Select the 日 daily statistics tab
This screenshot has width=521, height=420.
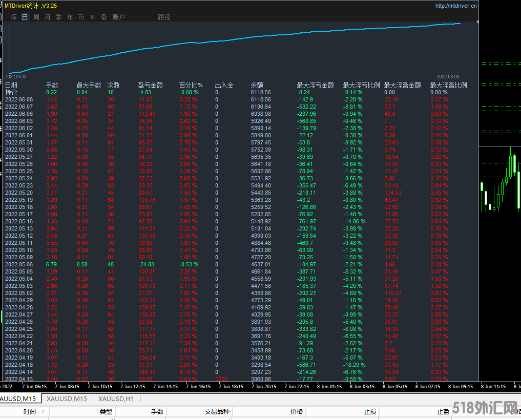pos(25,17)
